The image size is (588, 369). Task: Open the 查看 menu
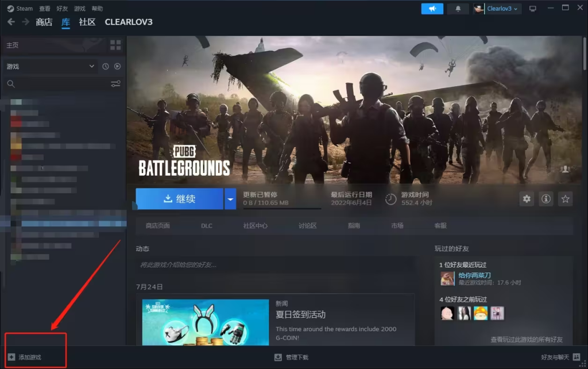[45, 9]
